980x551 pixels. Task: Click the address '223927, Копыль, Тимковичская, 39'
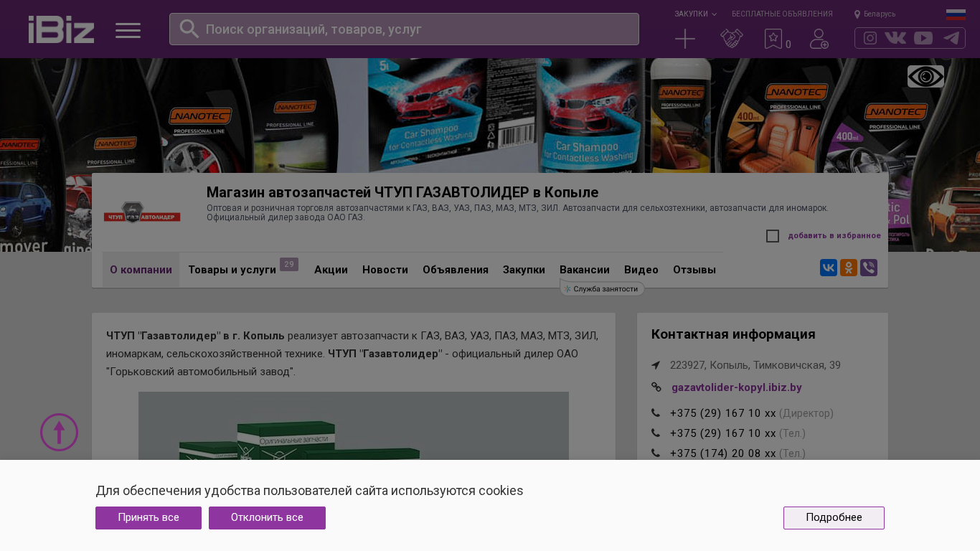[x=755, y=365]
